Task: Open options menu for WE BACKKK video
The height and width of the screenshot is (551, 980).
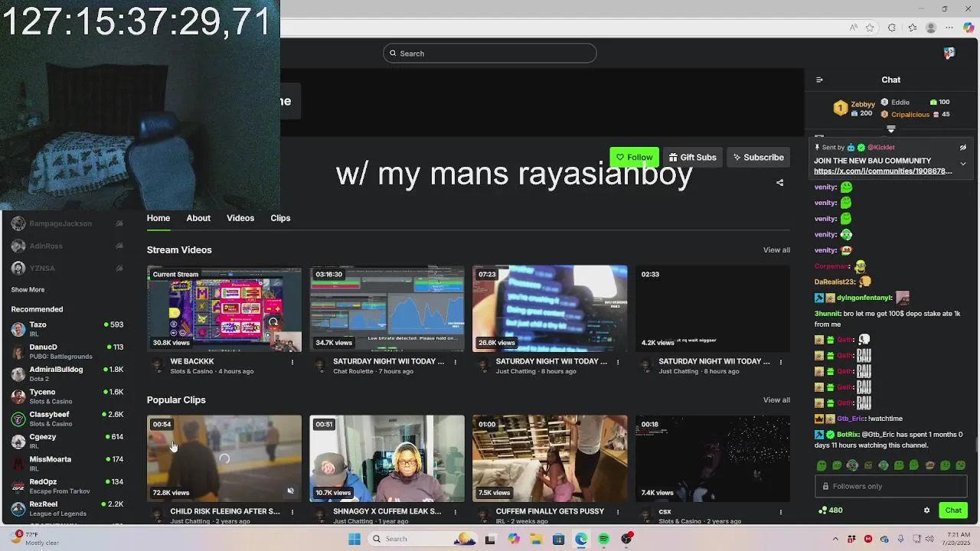Action: point(292,362)
